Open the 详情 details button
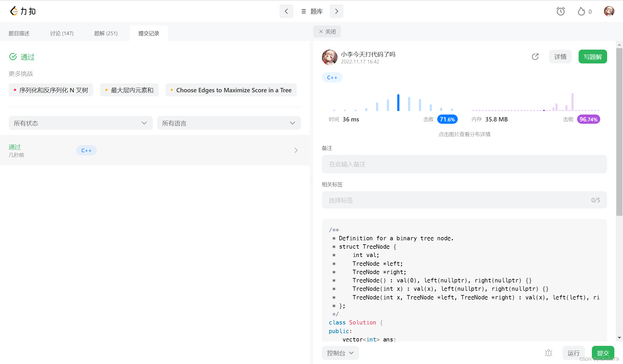The image size is (623, 364). pos(560,57)
